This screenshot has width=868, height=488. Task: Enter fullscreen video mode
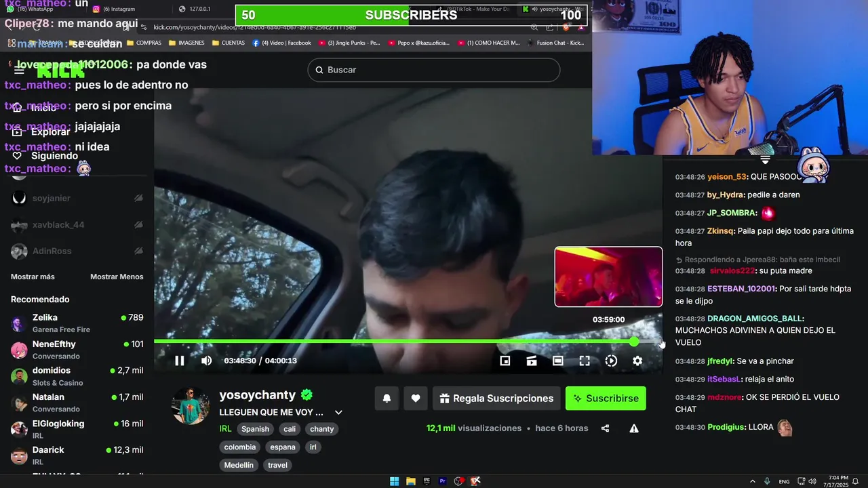[x=585, y=361]
